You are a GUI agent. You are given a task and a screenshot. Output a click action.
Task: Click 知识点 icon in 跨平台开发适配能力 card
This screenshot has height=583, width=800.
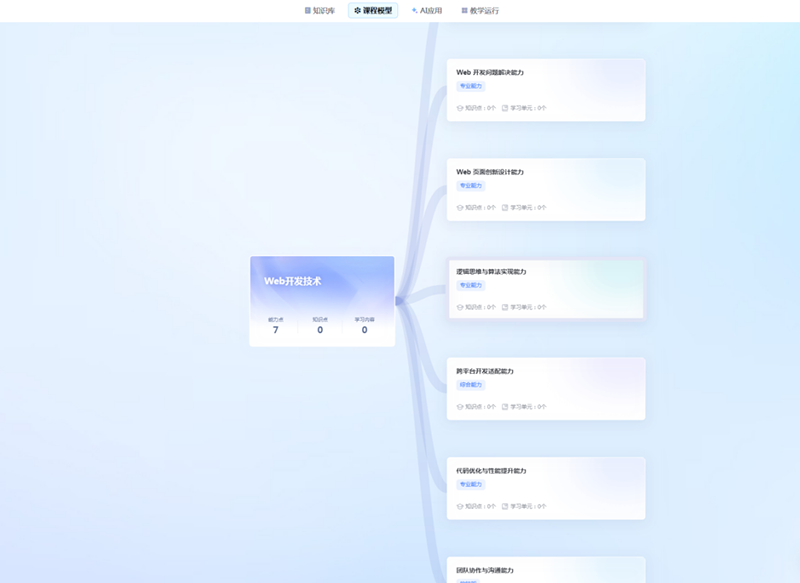point(460,407)
